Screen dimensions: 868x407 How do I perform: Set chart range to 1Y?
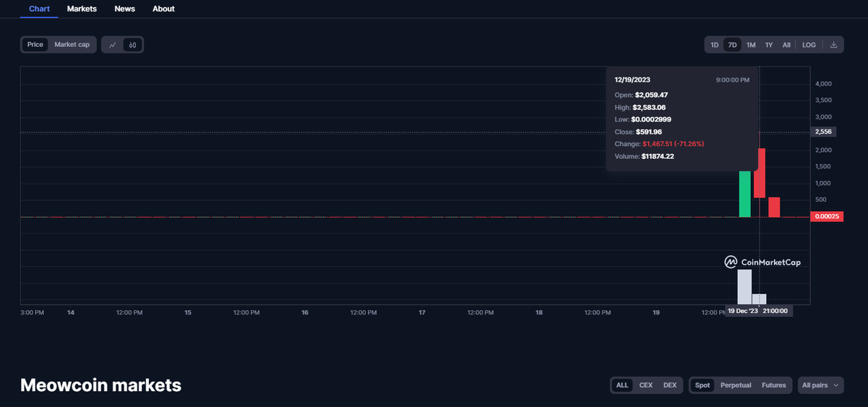(x=769, y=45)
